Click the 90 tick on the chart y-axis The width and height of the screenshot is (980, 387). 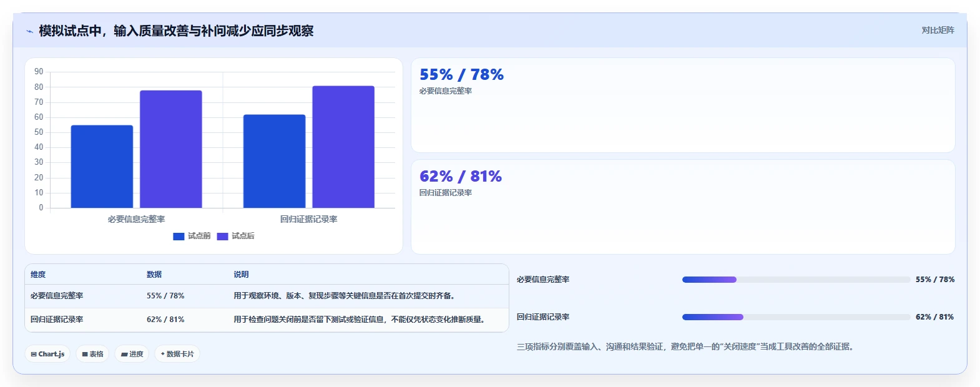click(39, 72)
